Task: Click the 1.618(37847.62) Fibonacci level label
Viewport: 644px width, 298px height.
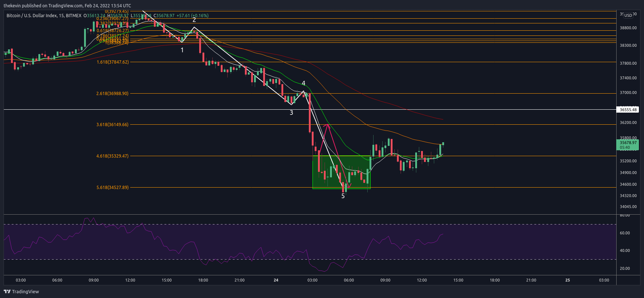Action: coord(113,62)
